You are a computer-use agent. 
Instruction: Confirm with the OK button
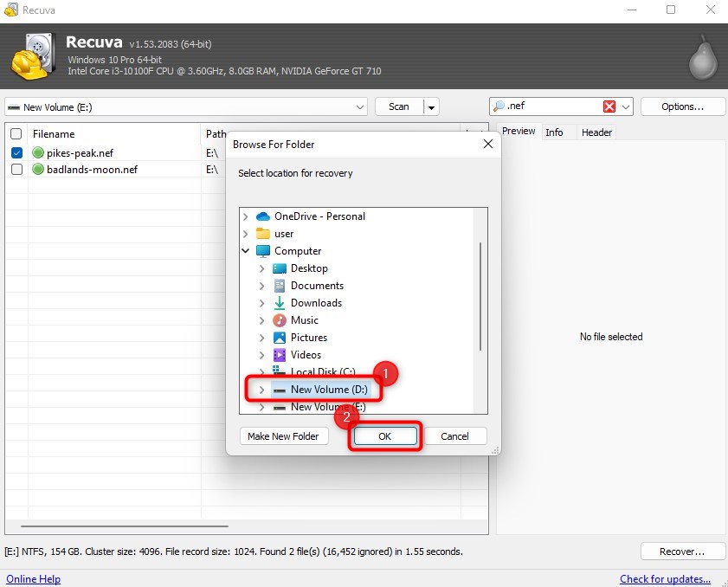pos(385,436)
